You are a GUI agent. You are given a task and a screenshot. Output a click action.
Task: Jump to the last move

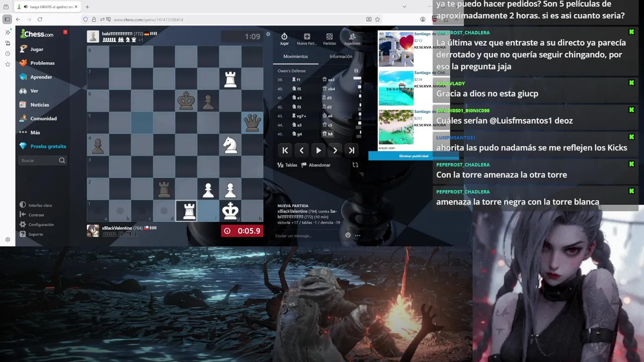[x=352, y=150]
